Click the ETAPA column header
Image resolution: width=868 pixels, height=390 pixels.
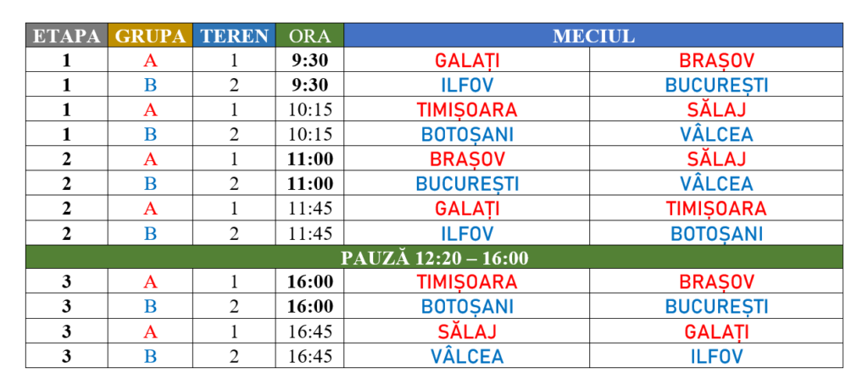point(67,36)
